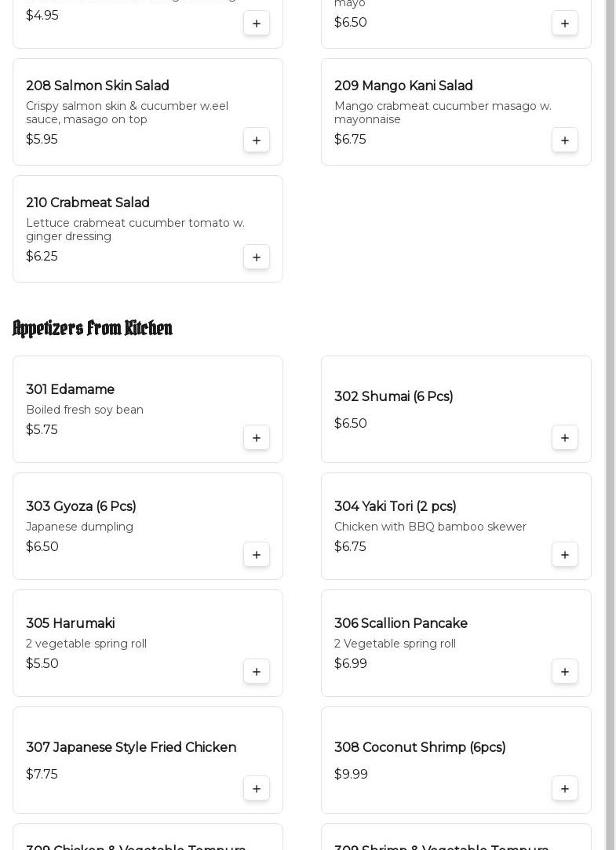The width and height of the screenshot is (616, 850).
Task: Add 208 Salmon Skin Salad to cart
Action: pyautogui.click(x=257, y=140)
